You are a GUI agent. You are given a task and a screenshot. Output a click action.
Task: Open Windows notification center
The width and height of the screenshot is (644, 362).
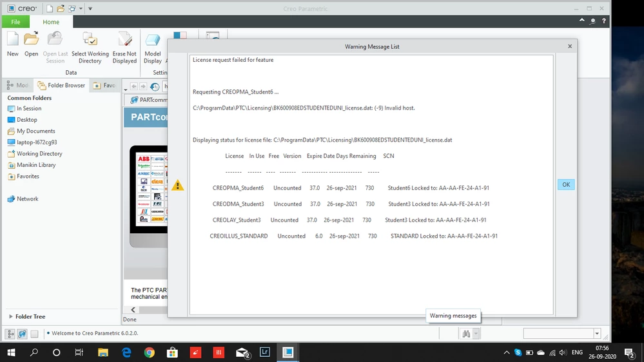coord(629,352)
